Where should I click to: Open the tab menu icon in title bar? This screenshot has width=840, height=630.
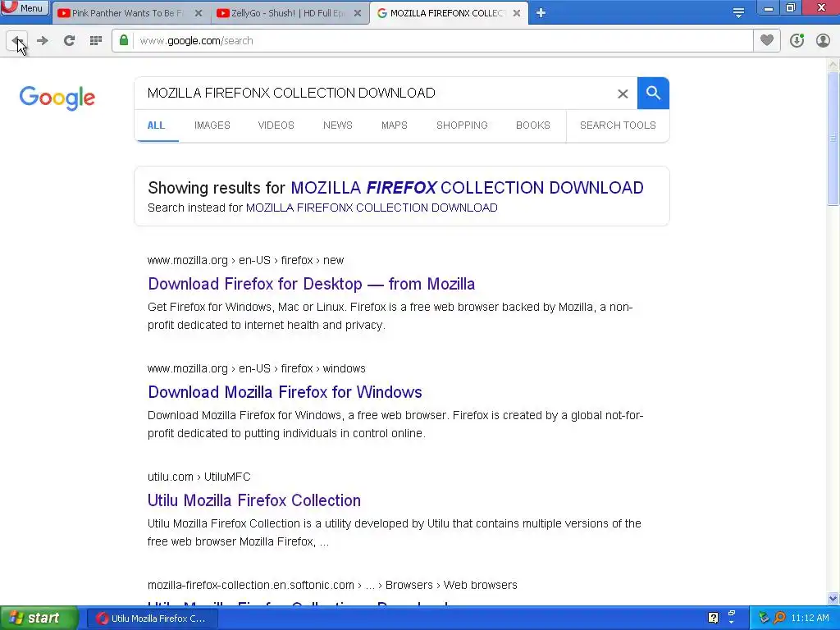pos(738,13)
